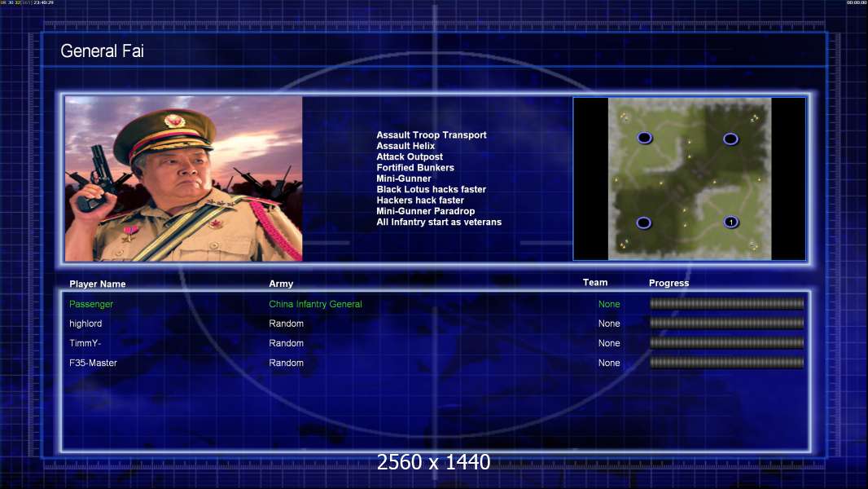Click the Mini-Gunner ability line
The width and height of the screenshot is (868, 489).
404,178
